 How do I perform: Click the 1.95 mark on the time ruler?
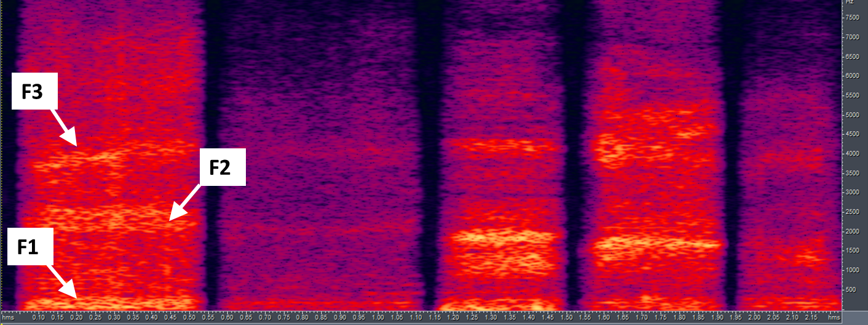tap(736, 318)
